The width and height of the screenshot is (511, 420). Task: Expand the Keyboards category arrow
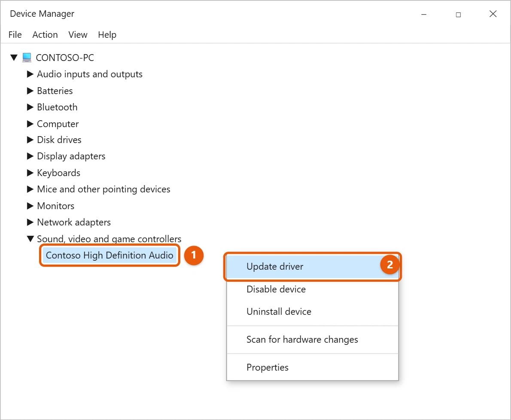coord(30,173)
